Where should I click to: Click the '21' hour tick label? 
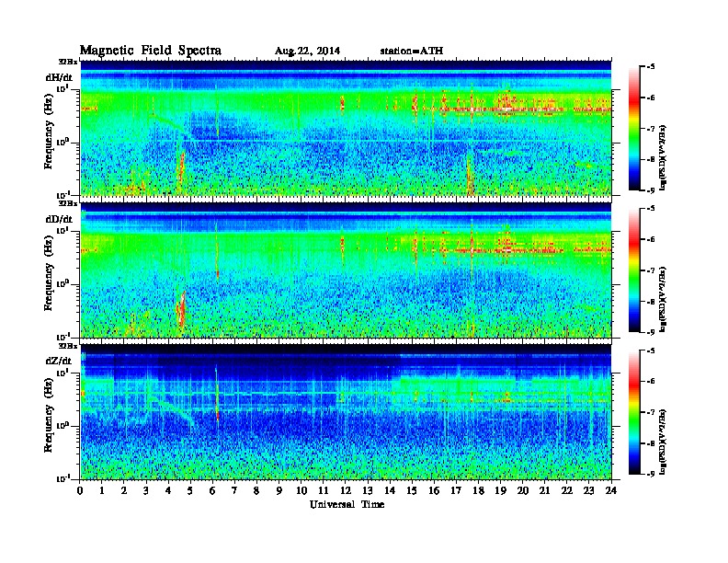pos(544,490)
